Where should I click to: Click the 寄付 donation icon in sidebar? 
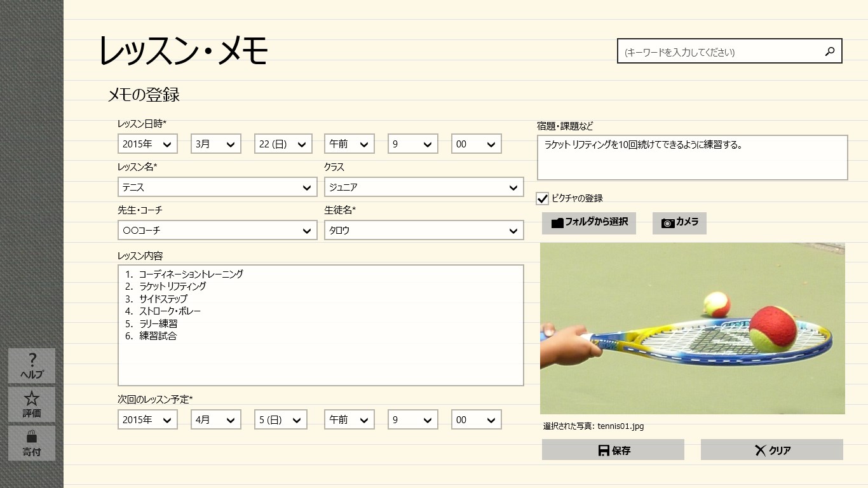click(31, 438)
